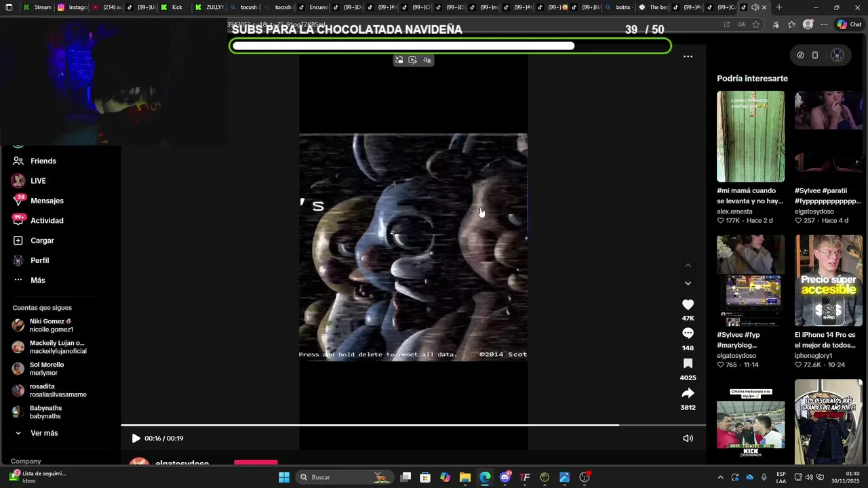This screenshot has height=488, width=868.
Task: Open the 'mi mamá cuando se levanta' video thumbnail
Action: point(751,136)
